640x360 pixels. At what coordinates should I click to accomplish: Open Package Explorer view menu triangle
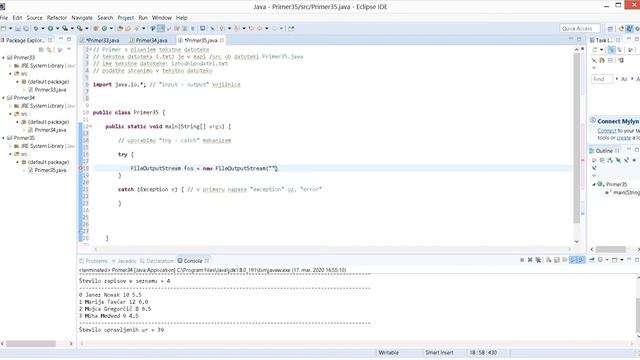69,49
